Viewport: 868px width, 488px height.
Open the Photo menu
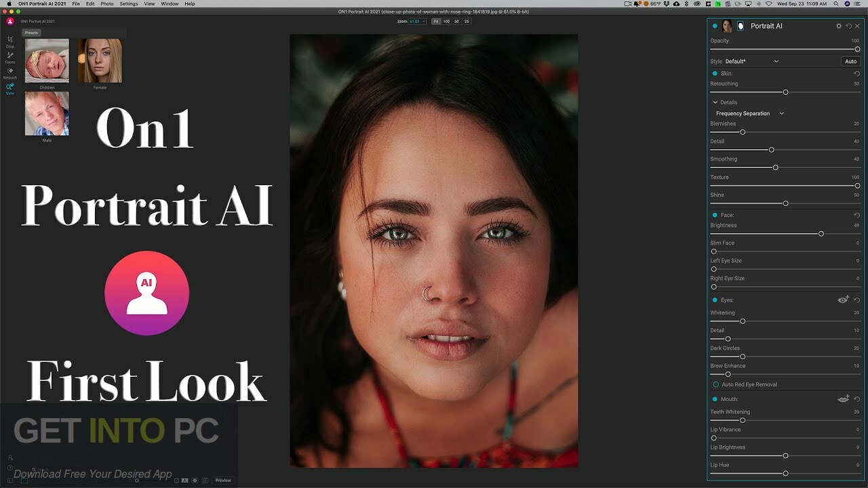coord(107,4)
